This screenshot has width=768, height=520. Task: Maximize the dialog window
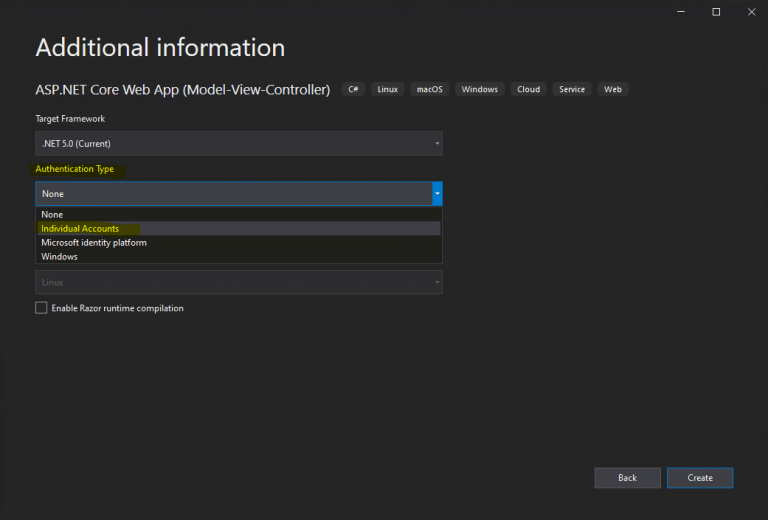pos(716,12)
